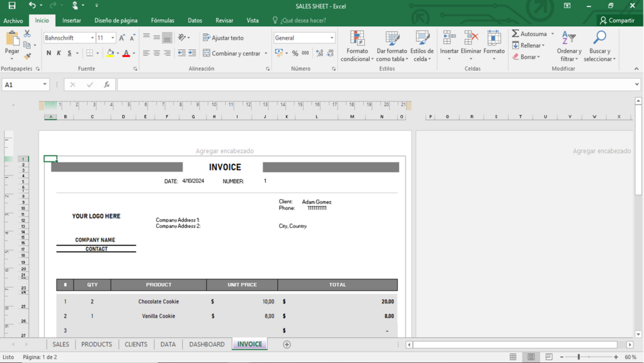The height and width of the screenshot is (363, 644).
Task: Decrease decimal places
Action: [330, 53]
